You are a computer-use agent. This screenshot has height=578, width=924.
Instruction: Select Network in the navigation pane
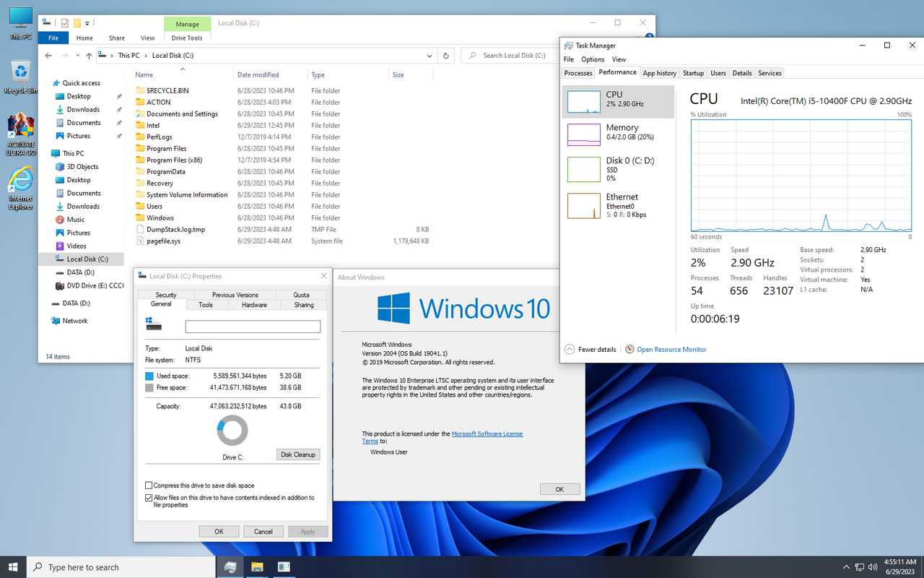[69, 321]
